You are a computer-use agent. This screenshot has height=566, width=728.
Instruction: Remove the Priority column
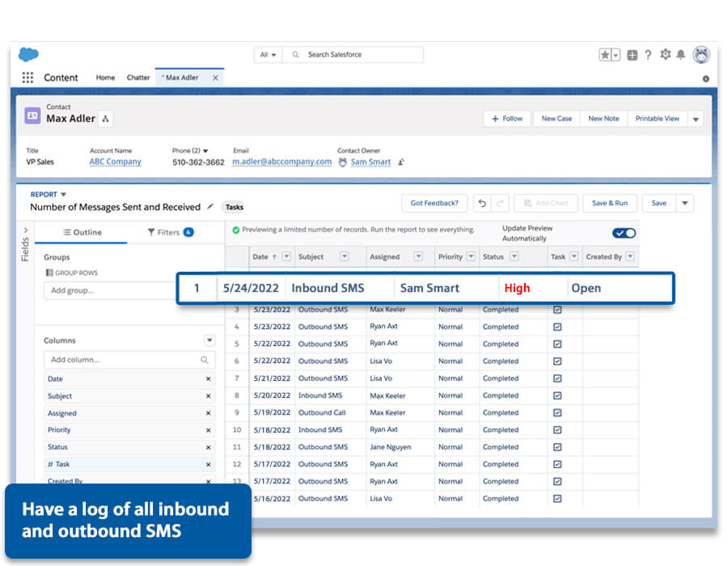pyautogui.click(x=209, y=430)
